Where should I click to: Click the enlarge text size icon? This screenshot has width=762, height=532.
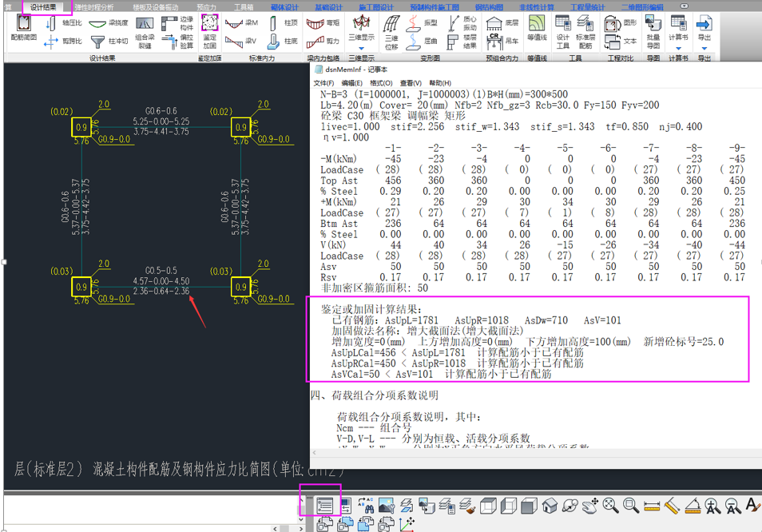pyautogui.click(x=712, y=506)
